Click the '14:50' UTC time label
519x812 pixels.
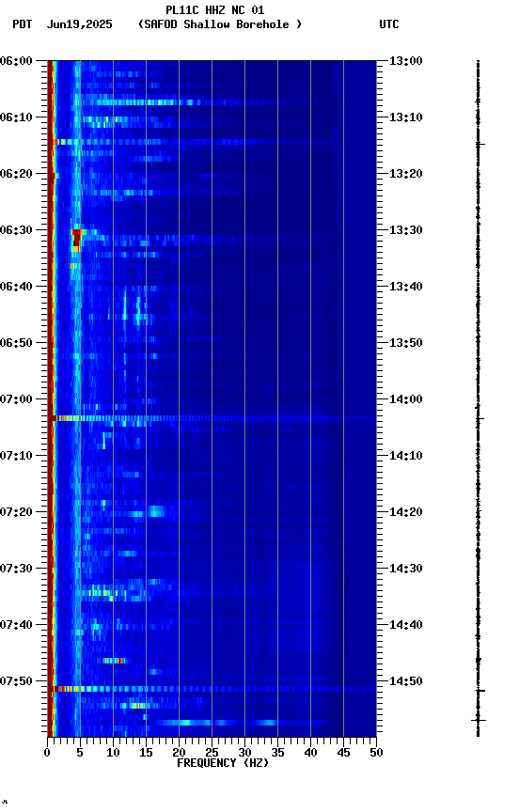(x=406, y=681)
